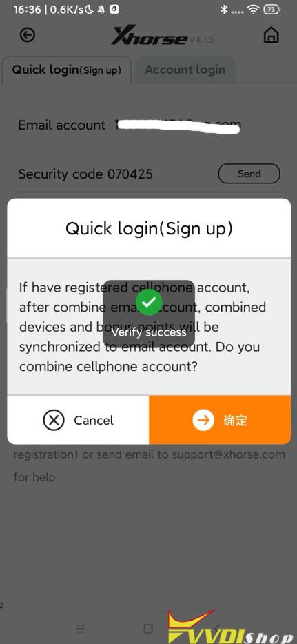This screenshot has height=644, width=297.
Task: Tap Android home square button
Action: click(x=149, y=628)
